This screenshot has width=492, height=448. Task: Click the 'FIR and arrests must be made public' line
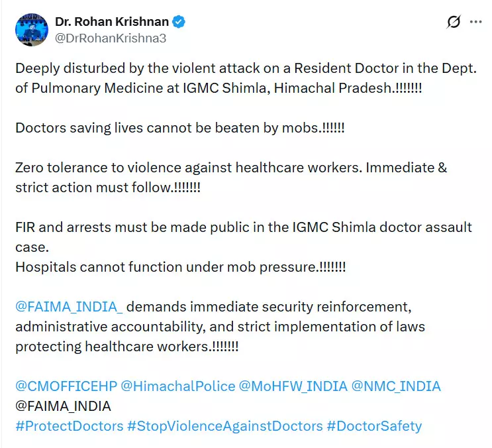click(244, 227)
